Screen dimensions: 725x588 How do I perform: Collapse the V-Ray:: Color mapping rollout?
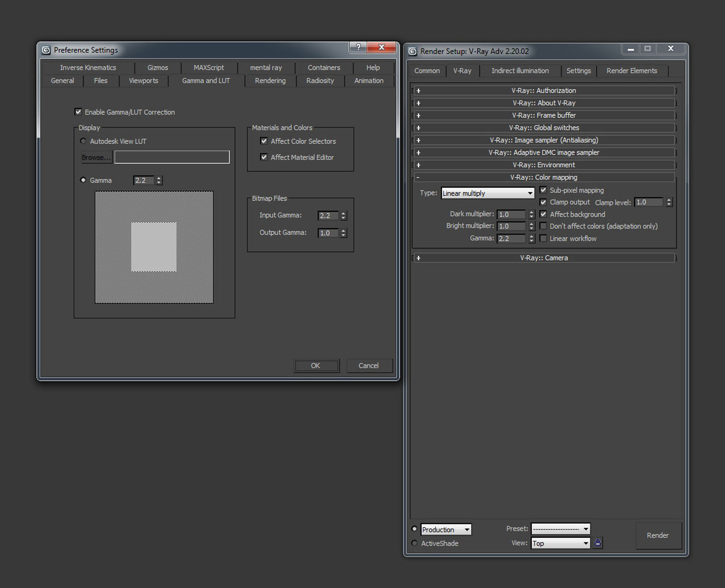[544, 177]
